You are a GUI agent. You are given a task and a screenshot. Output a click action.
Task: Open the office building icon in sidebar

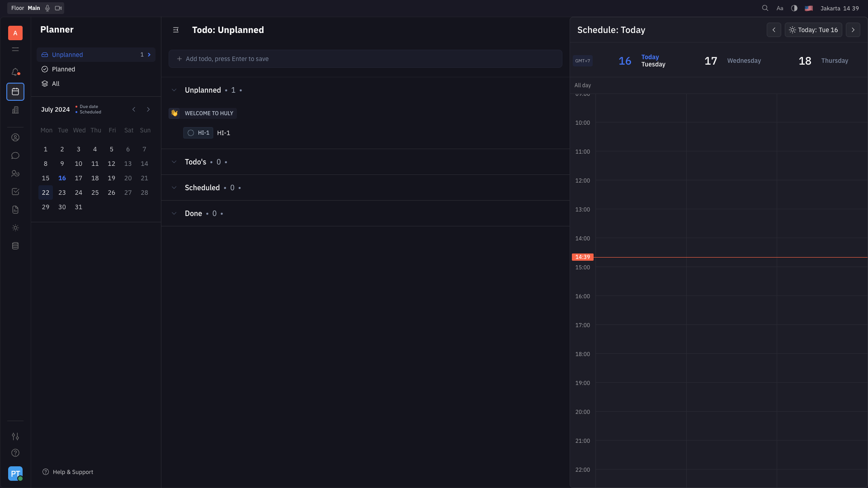click(x=15, y=110)
